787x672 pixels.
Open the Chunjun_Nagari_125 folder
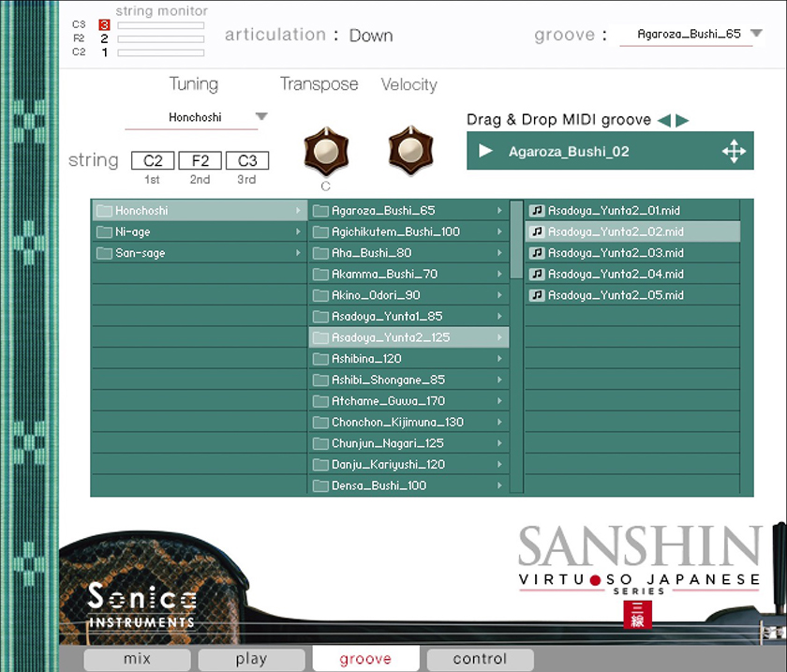coord(408,443)
